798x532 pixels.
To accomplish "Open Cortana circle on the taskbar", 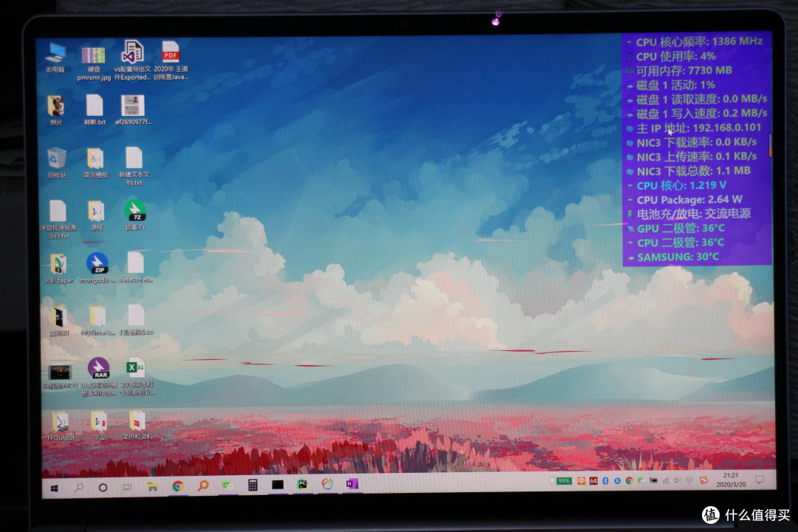I will [103, 487].
